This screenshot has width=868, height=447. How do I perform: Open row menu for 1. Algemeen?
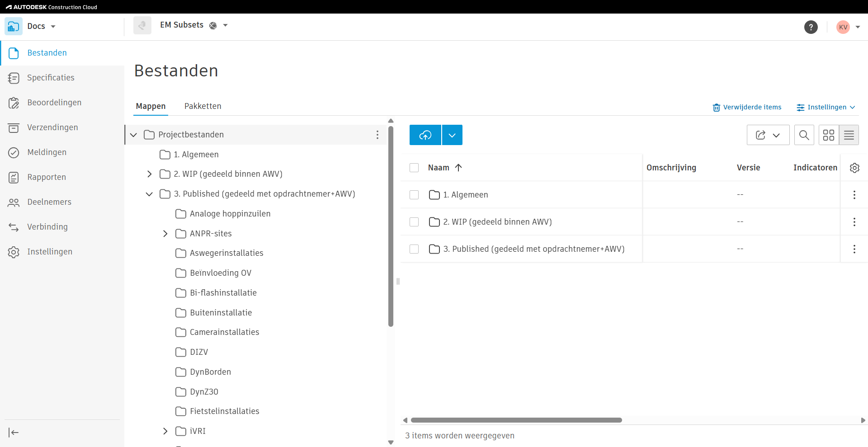pyautogui.click(x=854, y=195)
